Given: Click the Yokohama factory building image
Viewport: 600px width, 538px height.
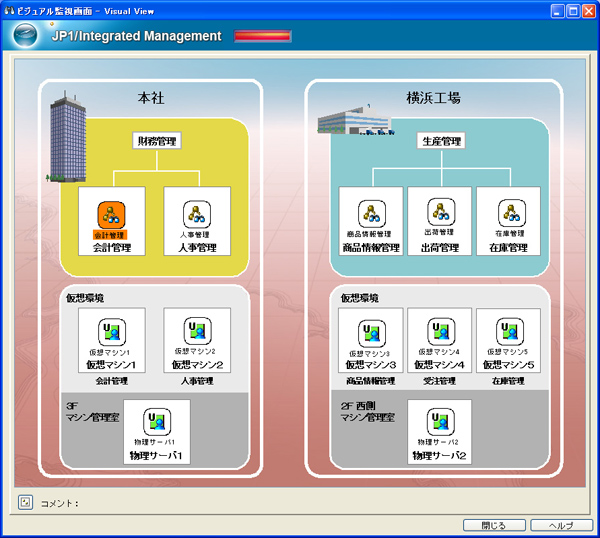Looking at the screenshot, I should pos(355,119).
